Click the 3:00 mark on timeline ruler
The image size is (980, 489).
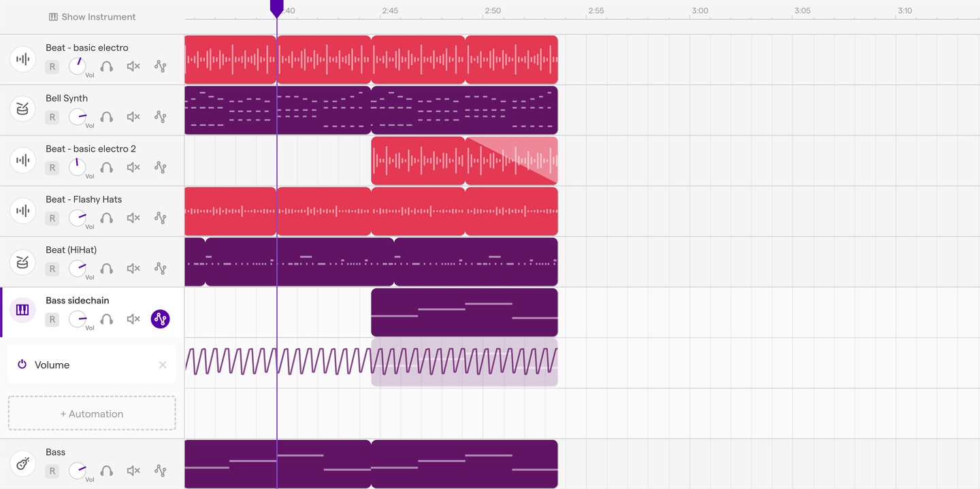point(699,11)
